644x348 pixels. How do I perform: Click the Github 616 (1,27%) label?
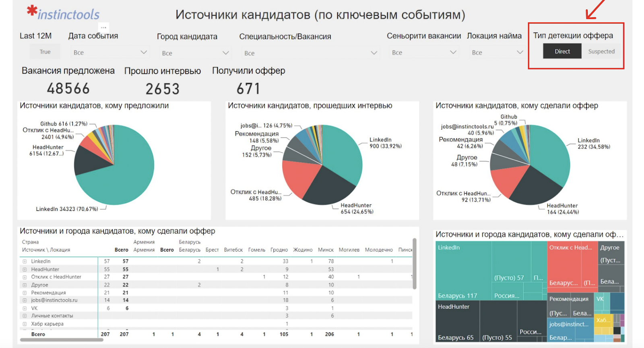pyautogui.click(x=64, y=124)
